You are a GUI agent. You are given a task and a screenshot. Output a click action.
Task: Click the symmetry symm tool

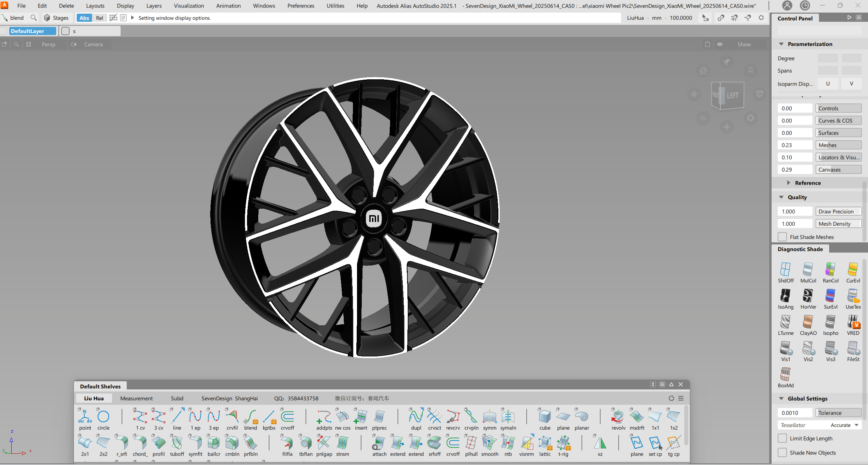[x=490, y=417]
